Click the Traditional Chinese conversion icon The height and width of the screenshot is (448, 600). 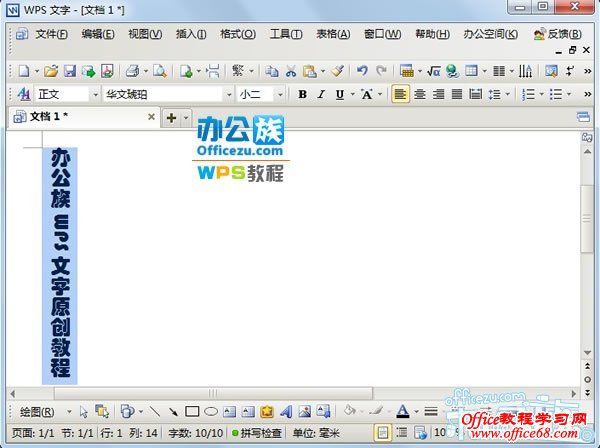click(238, 71)
